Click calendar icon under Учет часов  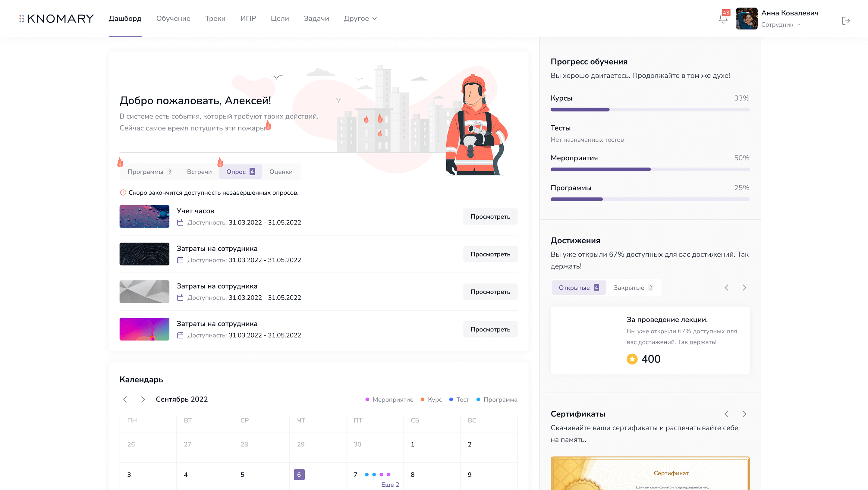pyautogui.click(x=180, y=222)
